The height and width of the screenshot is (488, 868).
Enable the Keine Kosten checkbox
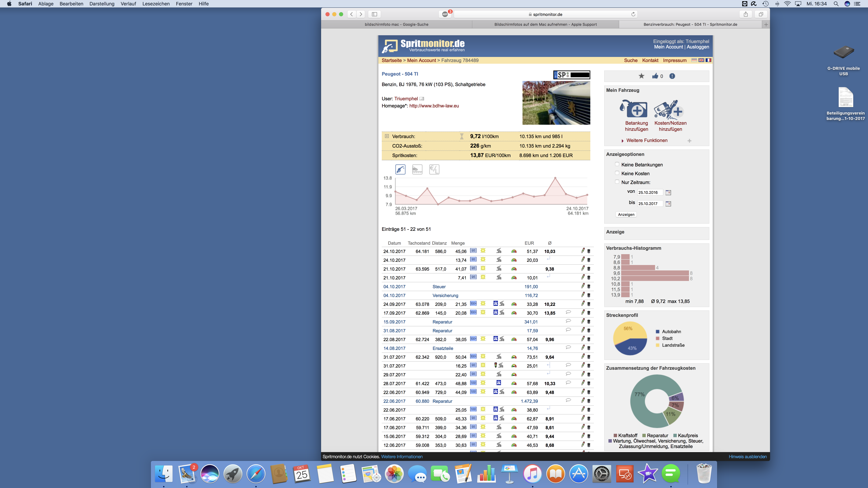(617, 173)
